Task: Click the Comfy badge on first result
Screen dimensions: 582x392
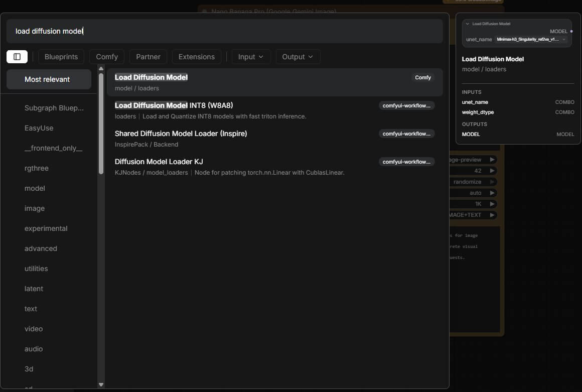Action: click(x=423, y=78)
